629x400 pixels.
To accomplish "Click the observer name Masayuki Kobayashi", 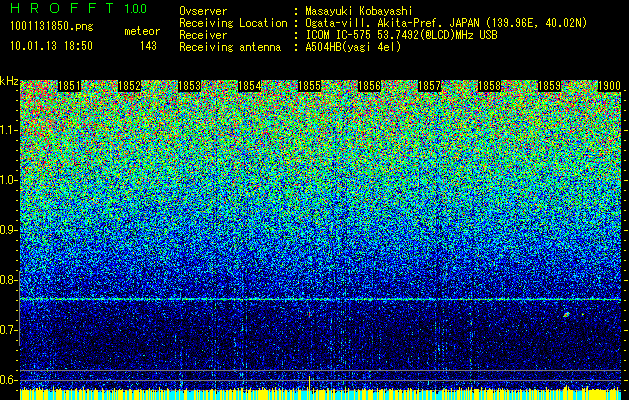I will click(359, 11).
